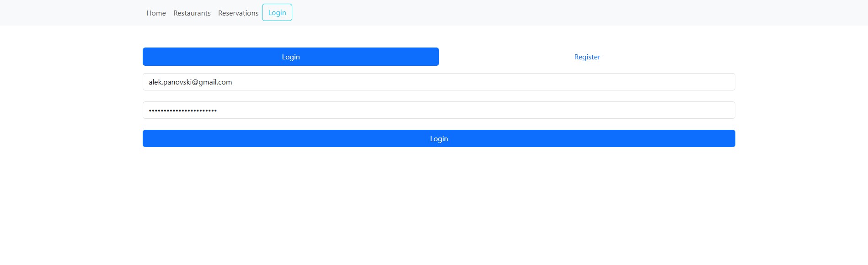The width and height of the screenshot is (868, 265).
Task: Switch to the Register tab
Action: [x=587, y=57]
